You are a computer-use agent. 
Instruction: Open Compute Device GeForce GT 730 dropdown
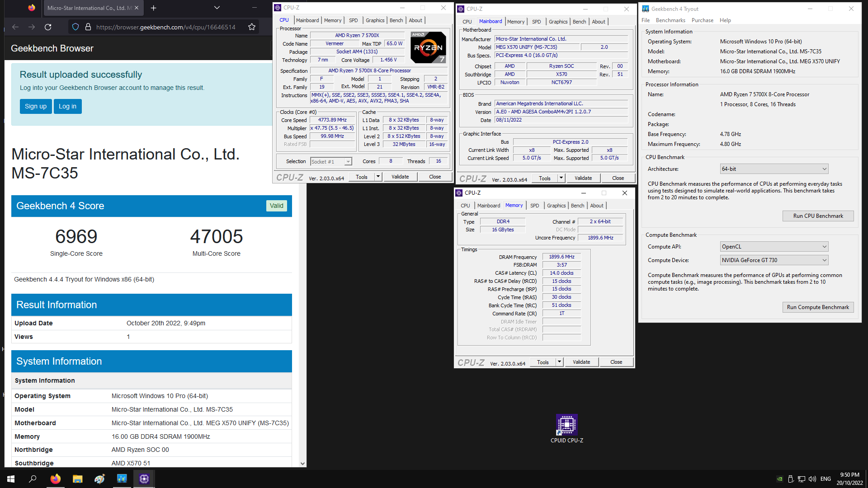click(x=774, y=260)
